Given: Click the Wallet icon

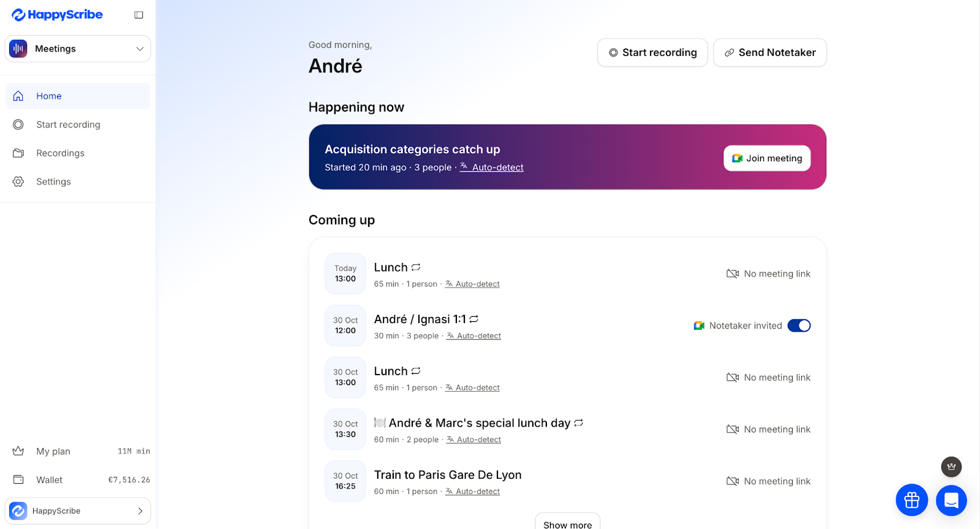Looking at the screenshot, I should (x=19, y=479).
